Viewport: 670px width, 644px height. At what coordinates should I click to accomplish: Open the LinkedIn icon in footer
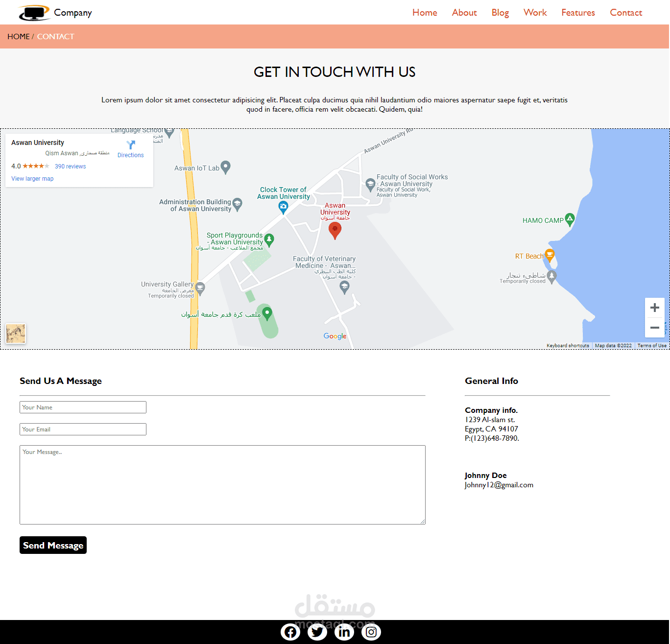[x=344, y=632]
